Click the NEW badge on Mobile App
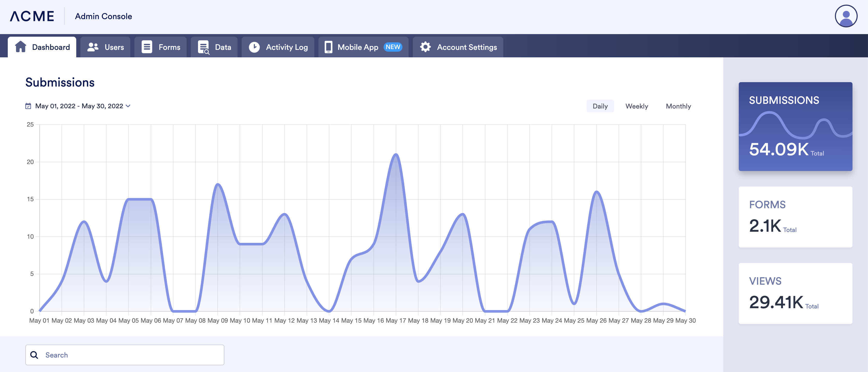The width and height of the screenshot is (868, 372). coord(393,47)
